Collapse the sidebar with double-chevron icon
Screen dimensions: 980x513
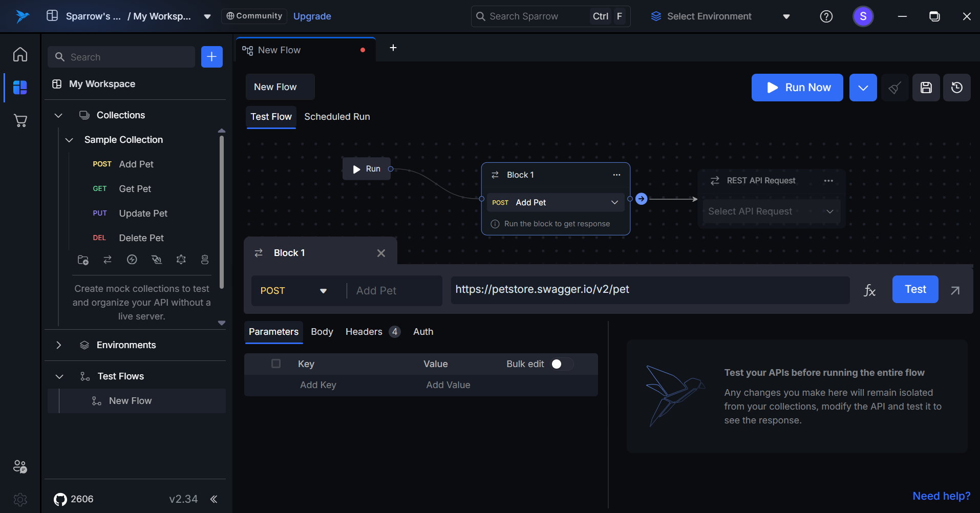(x=214, y=499)
